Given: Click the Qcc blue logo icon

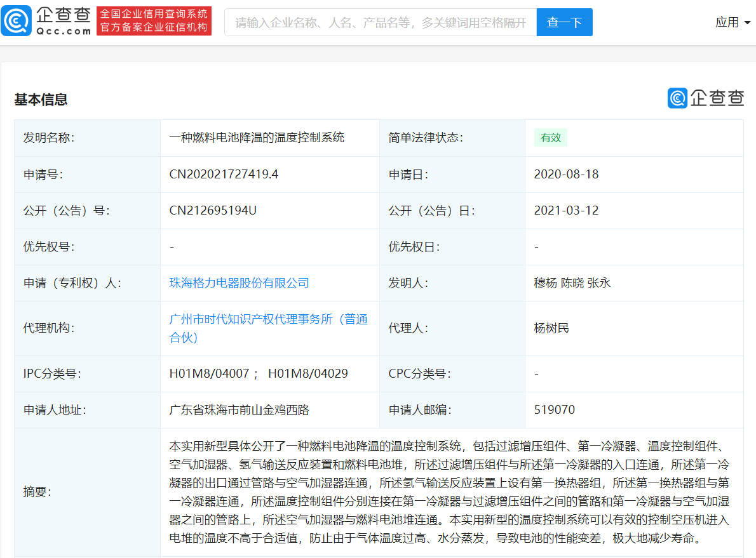Looking at the screenshot, I should (x=17, y=22).
